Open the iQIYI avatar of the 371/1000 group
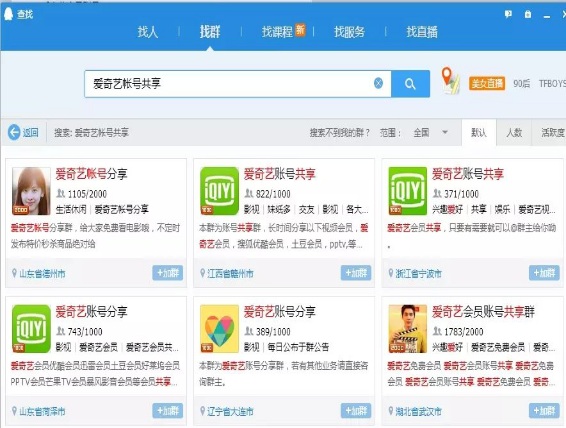 408,191
